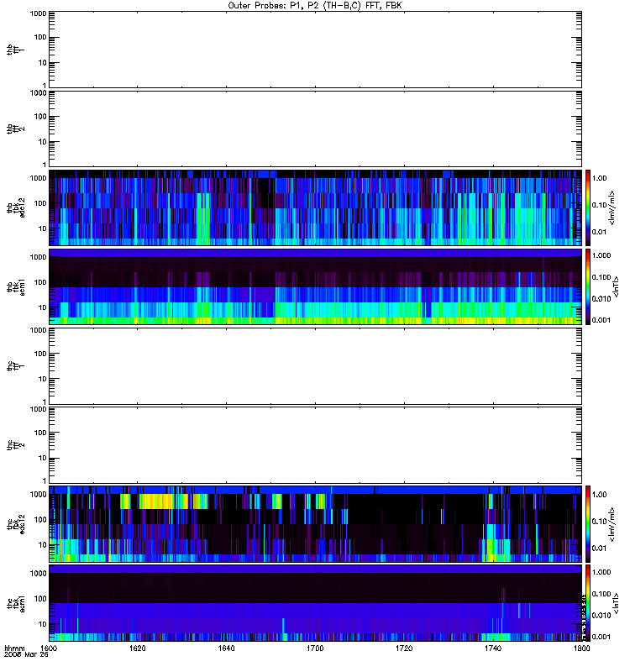Click the '<|mV/m|>' unit label beside thb edc12

[x=612, y=207]
